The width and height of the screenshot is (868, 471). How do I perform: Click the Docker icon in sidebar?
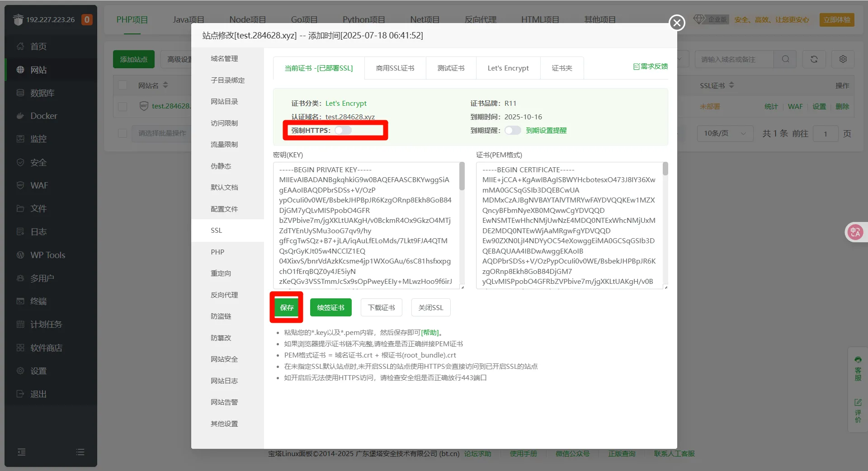click(20, 116)
